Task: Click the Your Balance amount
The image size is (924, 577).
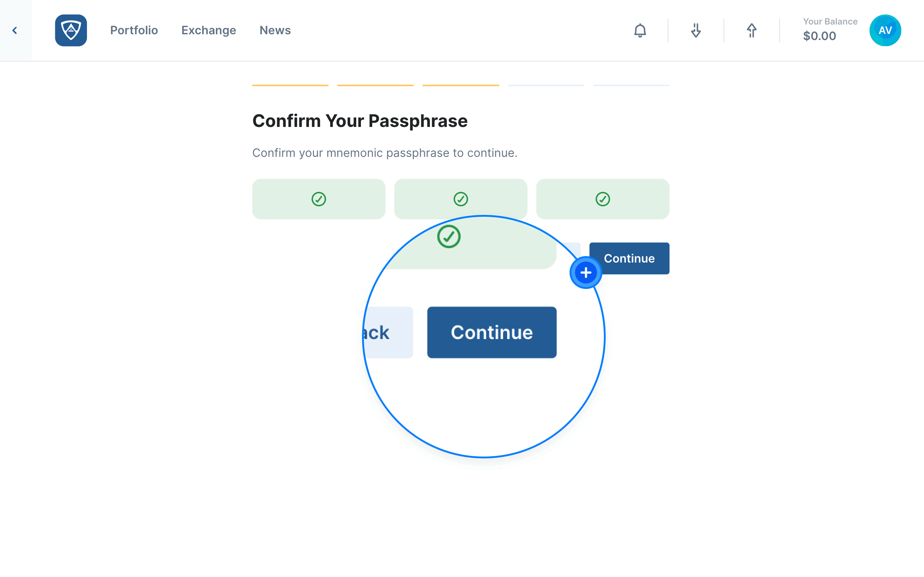Action: coord(819,36)
